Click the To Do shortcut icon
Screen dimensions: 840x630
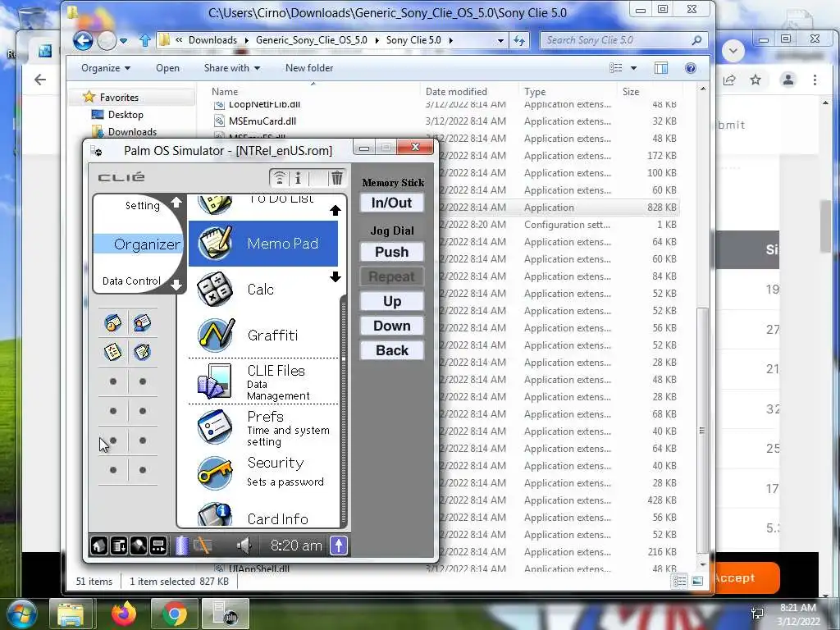tap(113, 352)
